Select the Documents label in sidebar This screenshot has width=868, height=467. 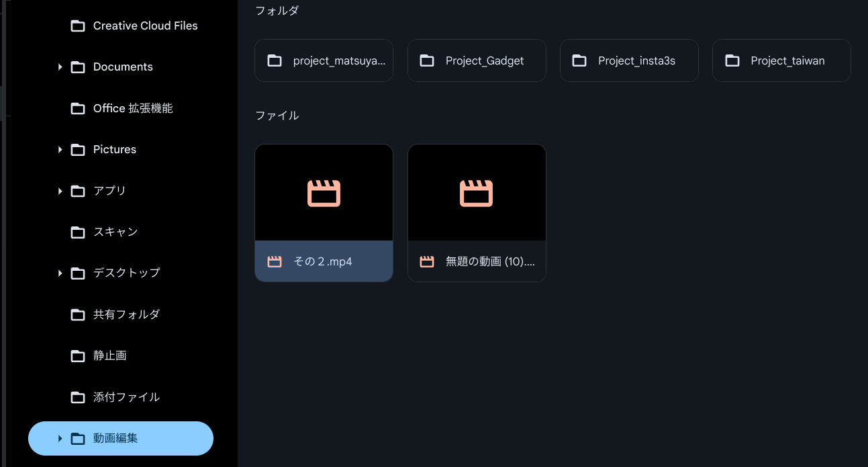123,67
